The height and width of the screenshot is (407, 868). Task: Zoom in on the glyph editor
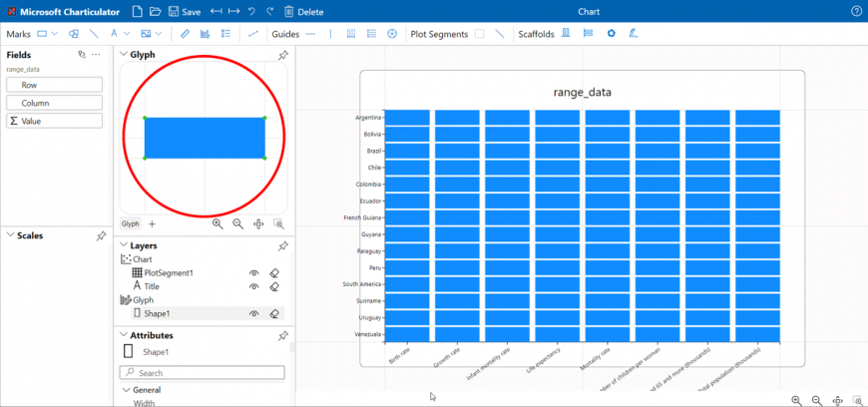click(217, 223)
